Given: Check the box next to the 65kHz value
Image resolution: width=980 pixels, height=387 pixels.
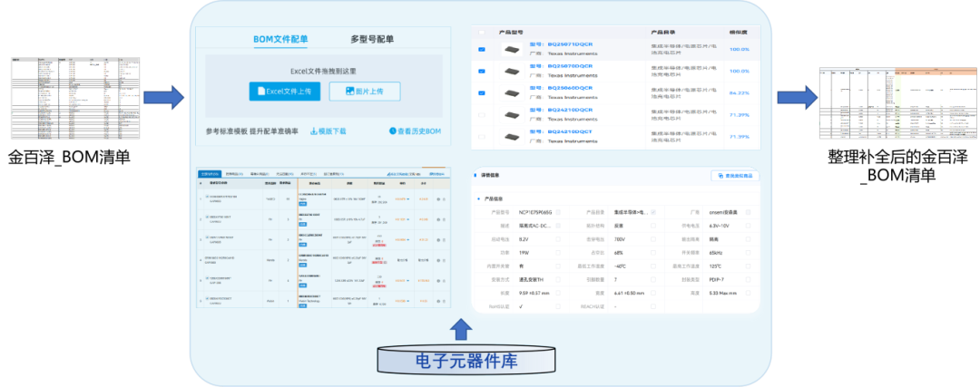Looking at the screenshot, I should [x=748, y=253].
